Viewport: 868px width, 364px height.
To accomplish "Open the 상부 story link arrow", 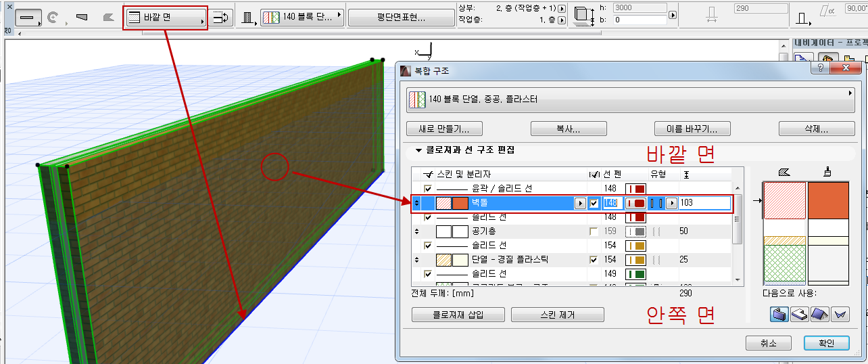I will tap(561, 7).
